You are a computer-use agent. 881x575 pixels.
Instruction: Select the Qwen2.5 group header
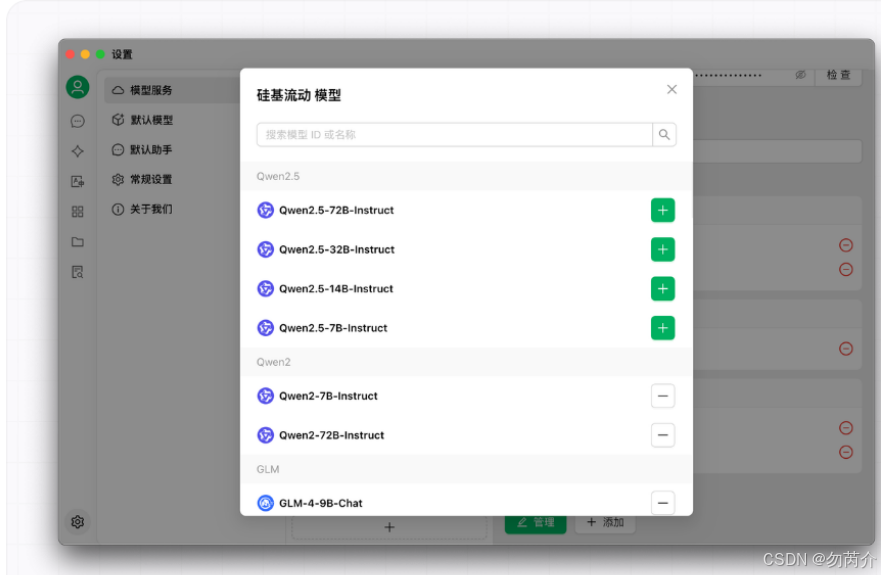point(466,176)
